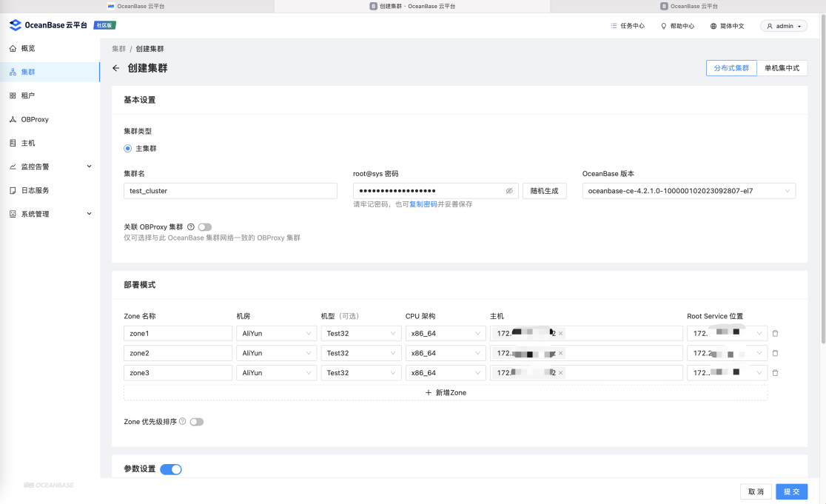Delete the zone2 row with trash icon

775,353
